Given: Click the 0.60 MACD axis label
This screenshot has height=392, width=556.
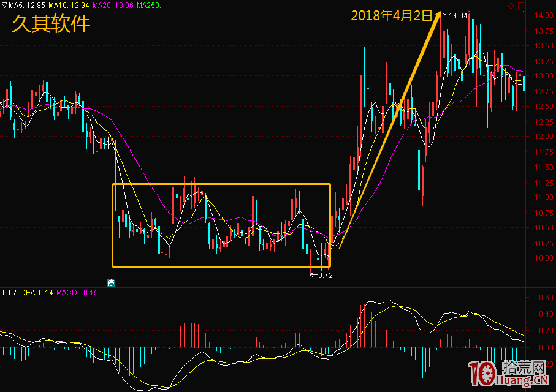Looking at the screenshot, I should (546, 298).
